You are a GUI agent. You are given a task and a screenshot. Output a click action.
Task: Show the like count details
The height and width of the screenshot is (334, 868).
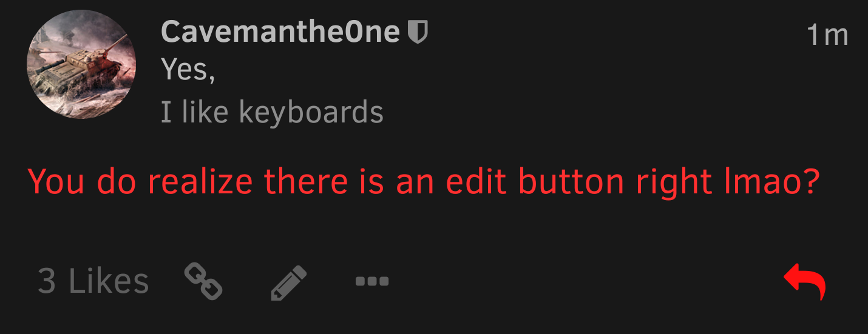coord(93,281)
